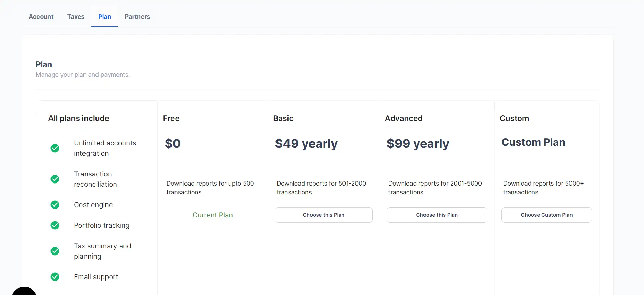Image resolution: width=644 pixels, height=295 pixels.
Task: Click the Current Plan label under Free
Action: coord(213,215)
